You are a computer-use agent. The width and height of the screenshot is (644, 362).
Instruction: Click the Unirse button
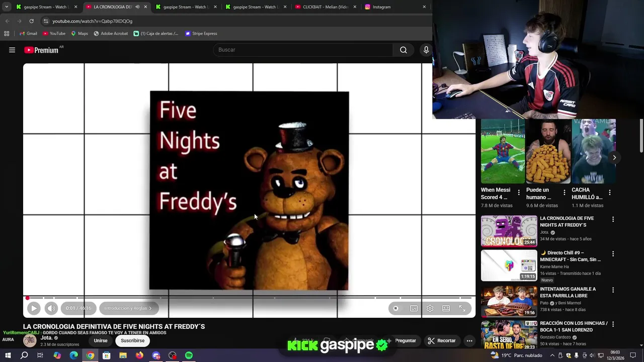tap(101, 340)
